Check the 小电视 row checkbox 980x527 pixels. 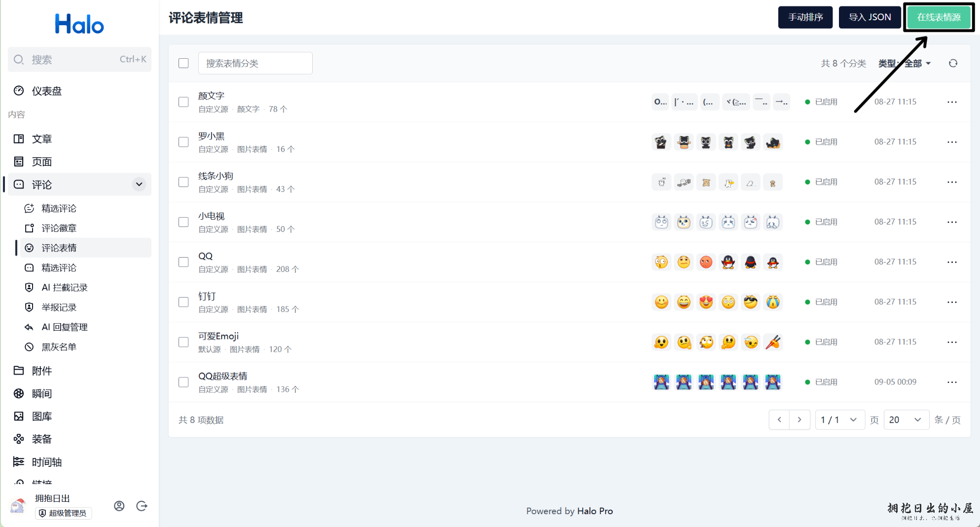[183, 222]
